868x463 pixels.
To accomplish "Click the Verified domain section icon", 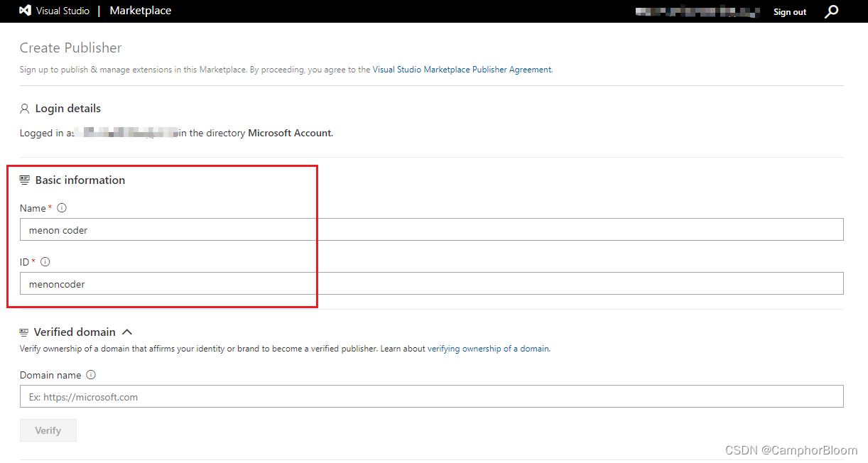I will pyautogui.click(x=24, y=332).
